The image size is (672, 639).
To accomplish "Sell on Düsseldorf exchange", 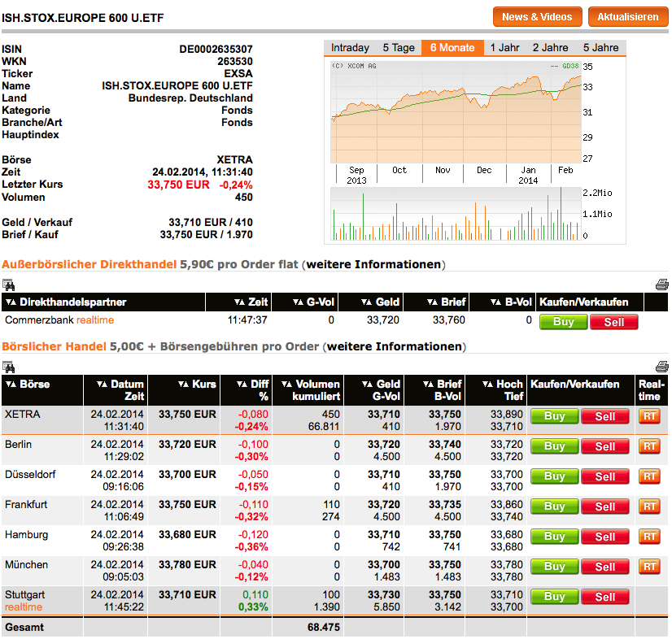I will 605,476.
